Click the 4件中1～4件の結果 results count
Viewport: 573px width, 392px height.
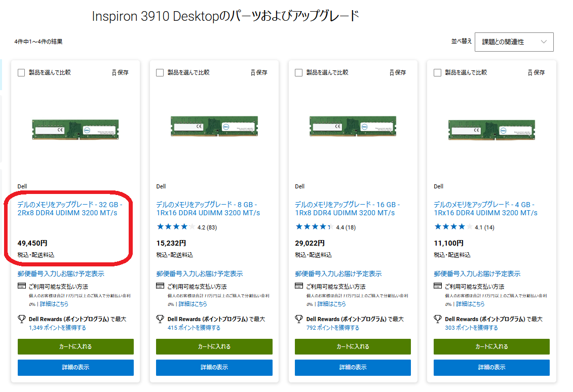tap(39, 42)
